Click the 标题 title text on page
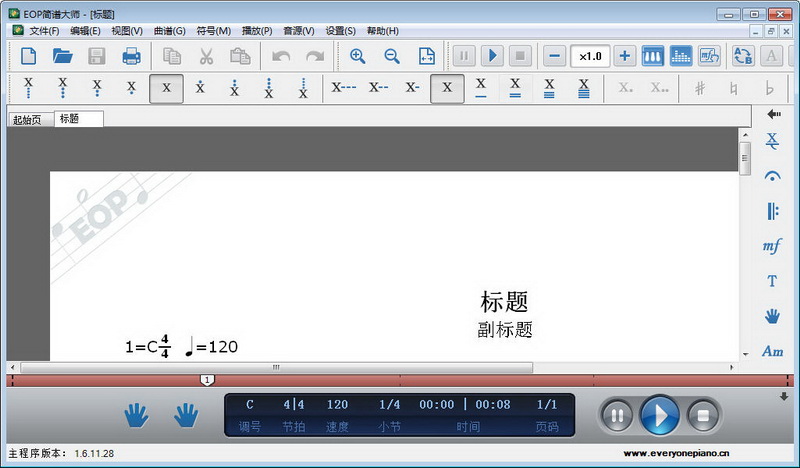The height and width of the screenshot is (468, 800). coord(504,302)
